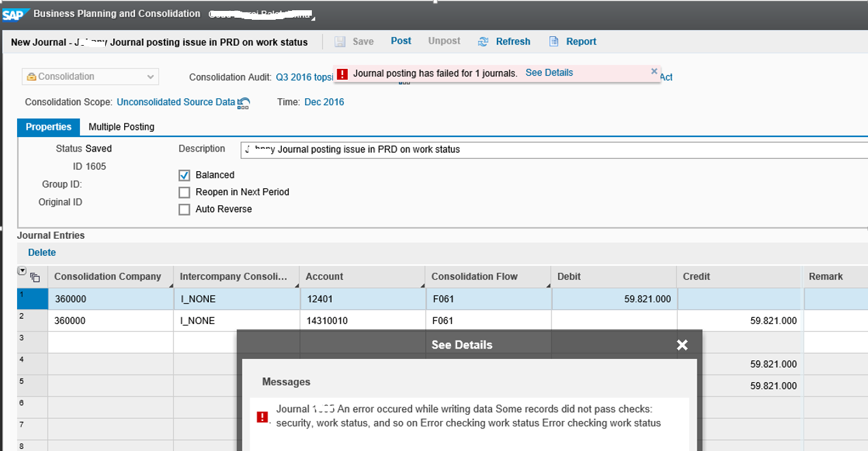Click row 5 credit total 59.821.000
This screenshot has height=451, width=868.
750,386
